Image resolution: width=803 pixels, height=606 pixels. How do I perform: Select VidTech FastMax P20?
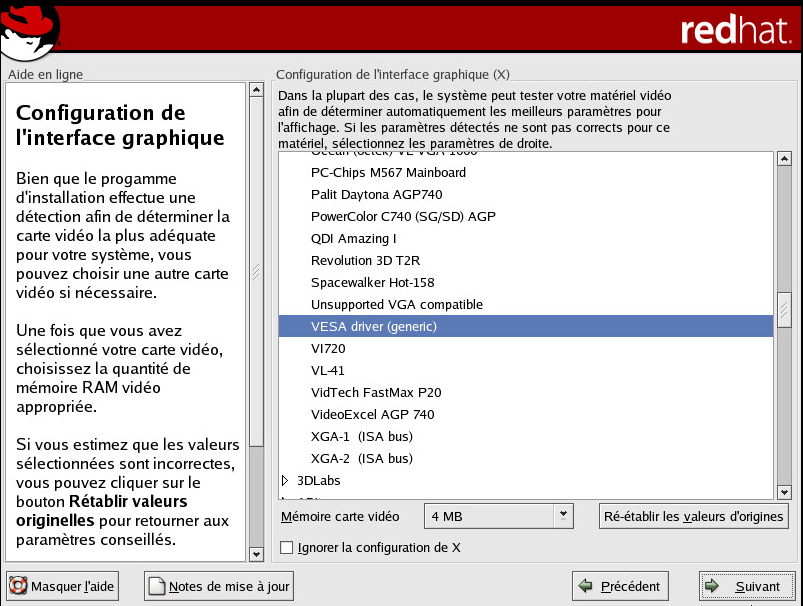coord(526,392)
